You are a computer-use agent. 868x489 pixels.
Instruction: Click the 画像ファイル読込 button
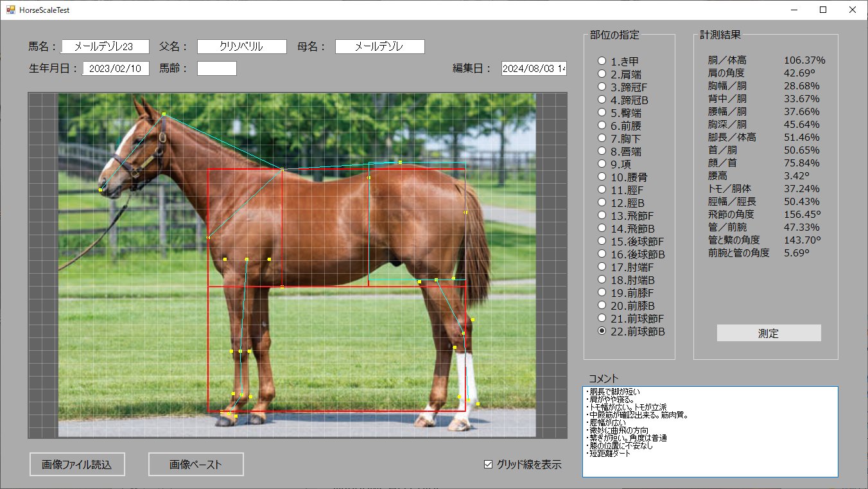76,465
